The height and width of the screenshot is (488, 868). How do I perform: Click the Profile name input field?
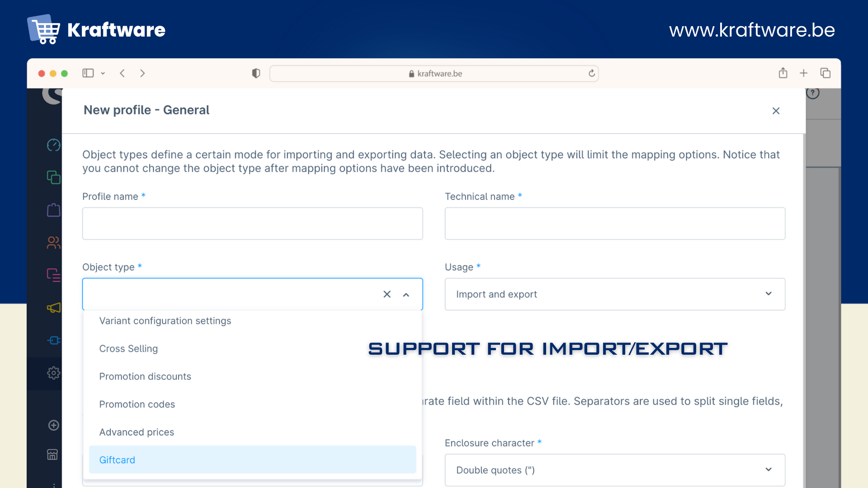coord(252,224)
